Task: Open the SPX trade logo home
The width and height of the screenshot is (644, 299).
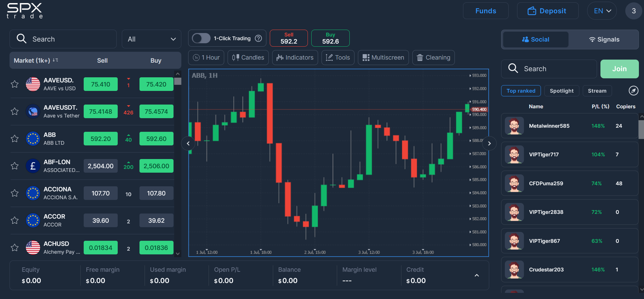Action: tap(24, 11)
